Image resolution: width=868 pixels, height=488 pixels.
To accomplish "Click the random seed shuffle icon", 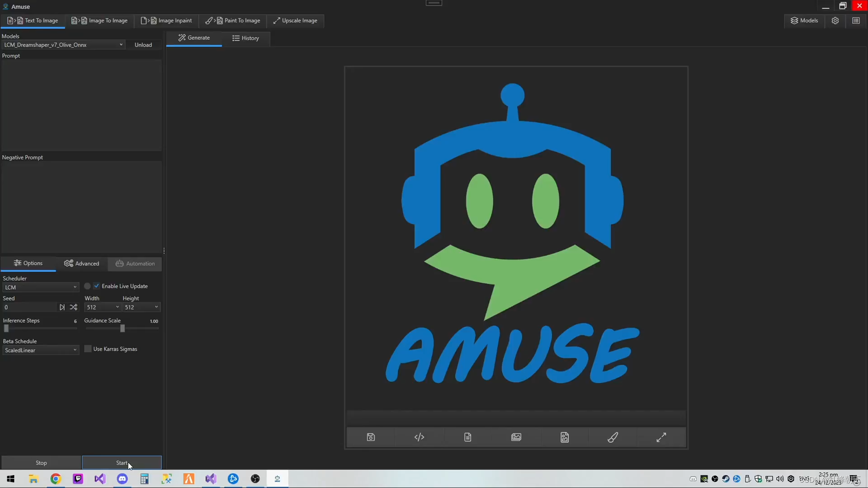I will tap(74, 307).
